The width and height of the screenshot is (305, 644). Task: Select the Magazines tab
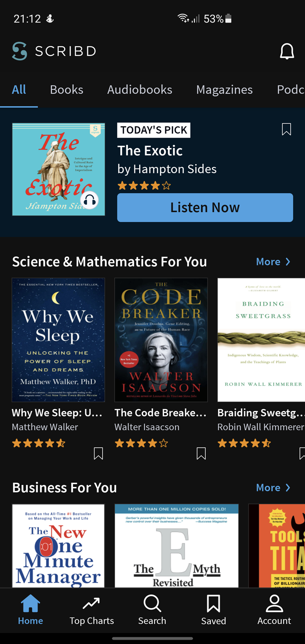225,89
